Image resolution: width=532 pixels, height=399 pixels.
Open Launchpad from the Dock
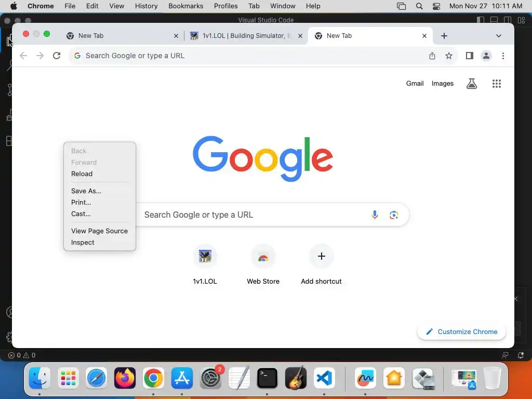(x=68, y=378)
